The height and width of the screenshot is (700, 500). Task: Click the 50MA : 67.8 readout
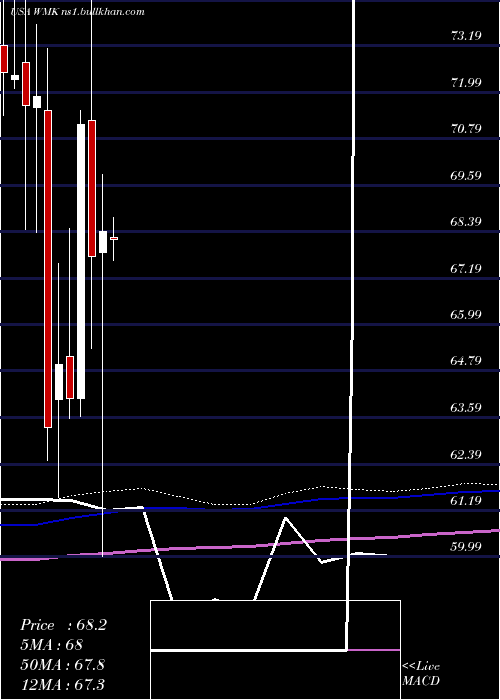coord(62,664)
